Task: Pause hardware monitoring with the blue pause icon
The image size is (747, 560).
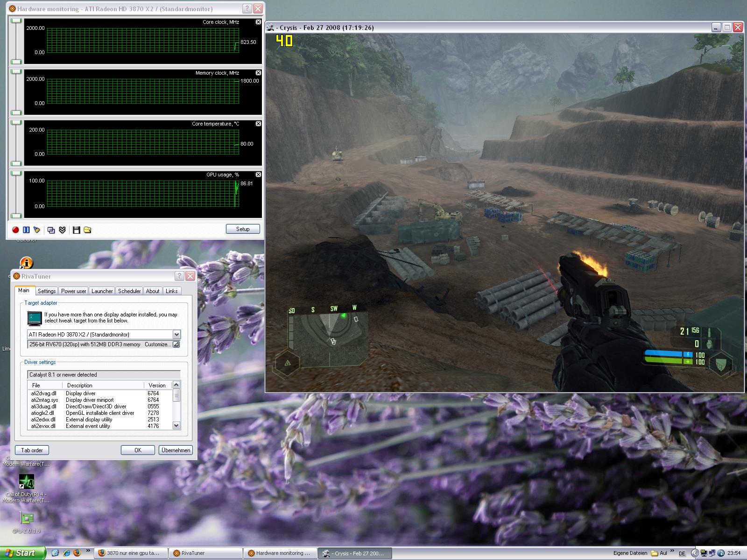Action: [x=26, y=230]
